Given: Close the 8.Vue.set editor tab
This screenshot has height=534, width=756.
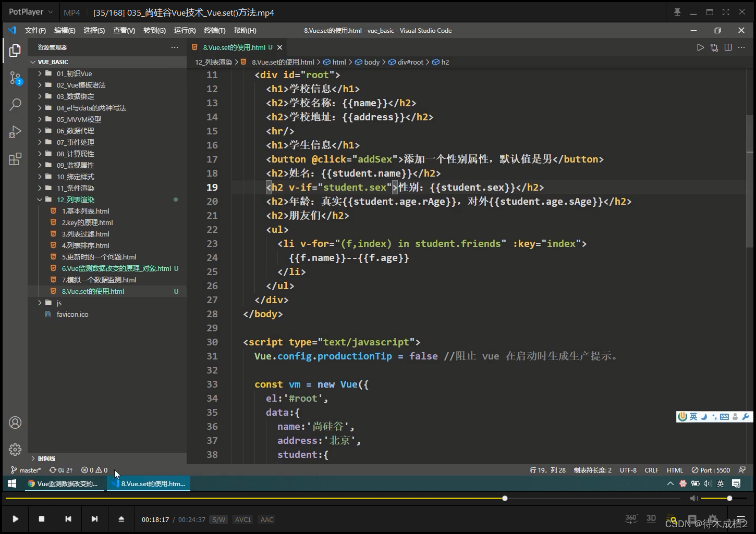Looking at the screenshot, I should [x=280, y=47].
